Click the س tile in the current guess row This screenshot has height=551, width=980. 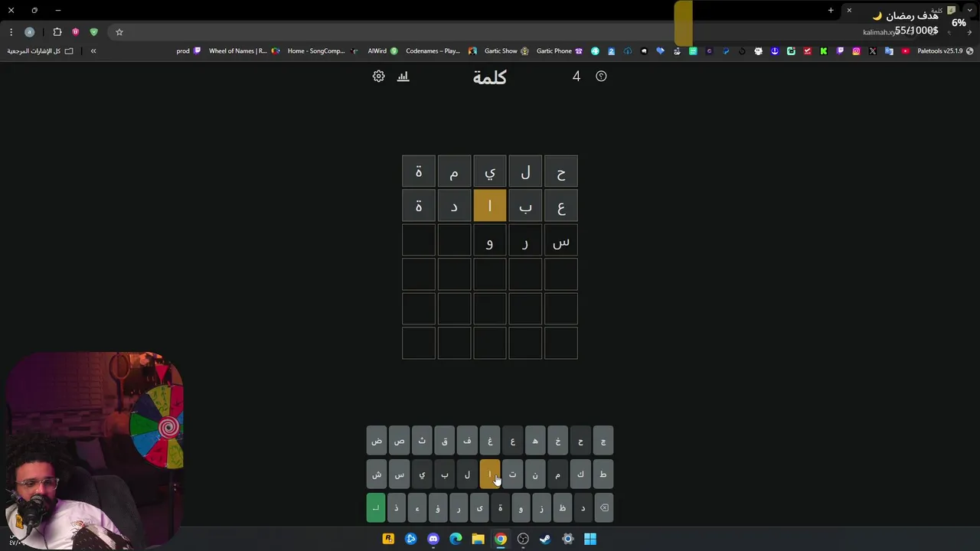(561, 242)
